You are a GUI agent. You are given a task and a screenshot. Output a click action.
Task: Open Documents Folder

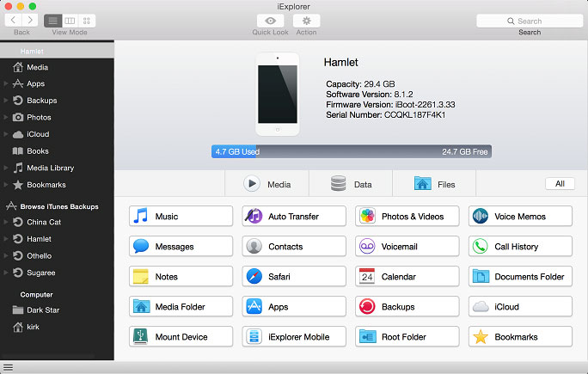(520, 277)
